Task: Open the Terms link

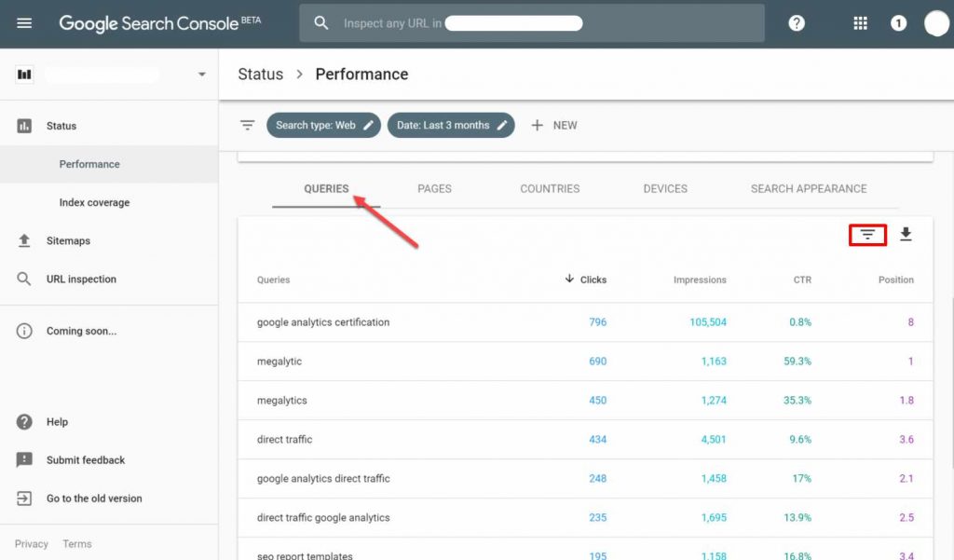Action: coord(77,543)
